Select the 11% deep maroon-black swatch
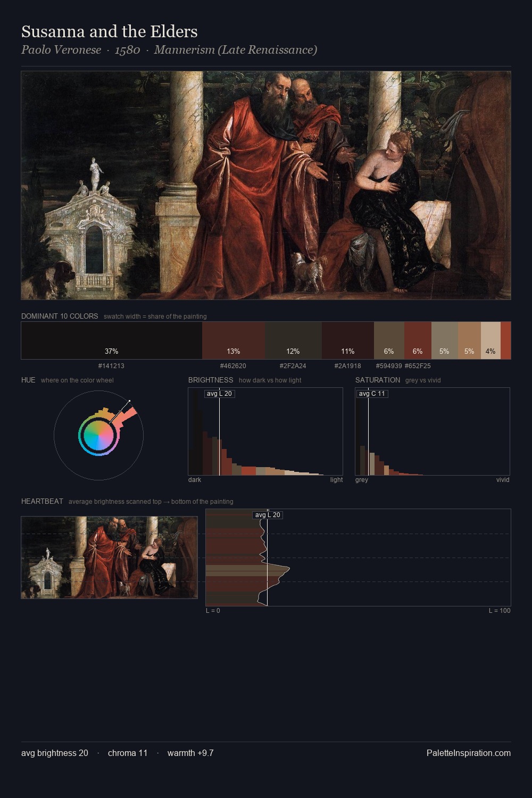This screenshot has height=798, width=532. [x=347, y=340]
